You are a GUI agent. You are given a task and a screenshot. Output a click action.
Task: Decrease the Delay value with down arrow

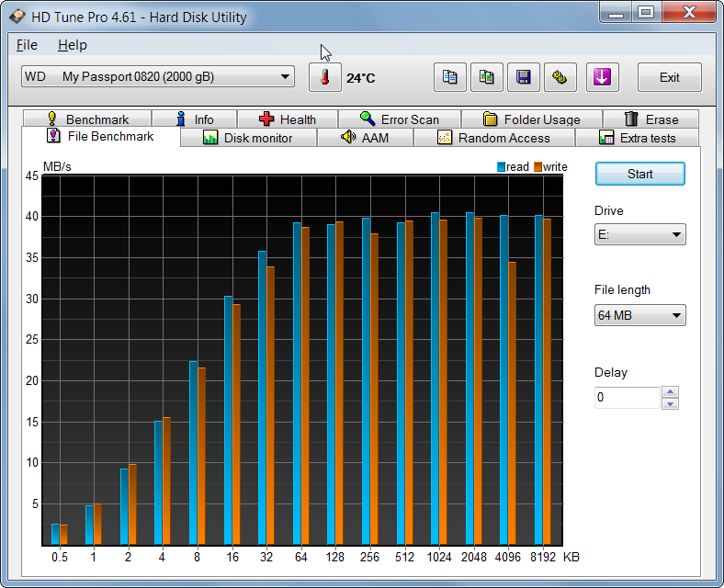(670, 403)
